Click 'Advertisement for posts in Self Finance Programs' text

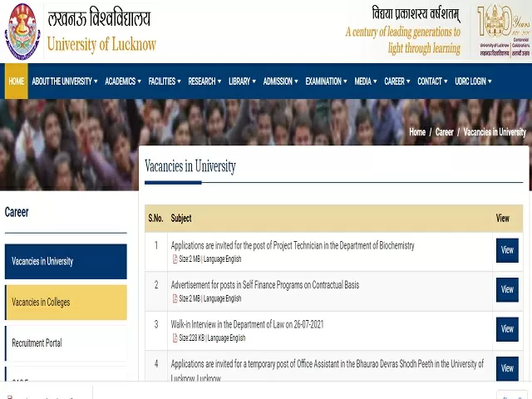pyautogui.click(x=265, y=284)
